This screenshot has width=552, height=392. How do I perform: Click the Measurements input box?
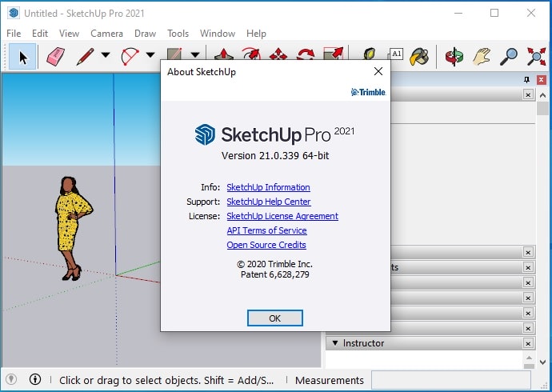(451, 380)
